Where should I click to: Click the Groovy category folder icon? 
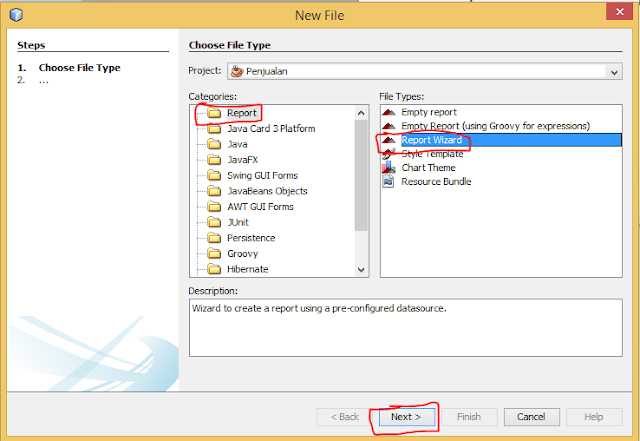214,254
